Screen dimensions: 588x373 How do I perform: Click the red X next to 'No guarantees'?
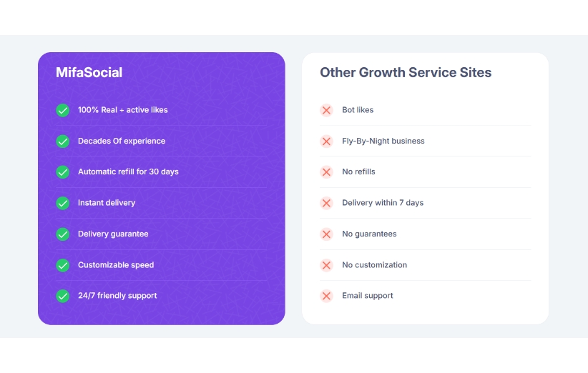pyautogui.click(x=326, y=234)
